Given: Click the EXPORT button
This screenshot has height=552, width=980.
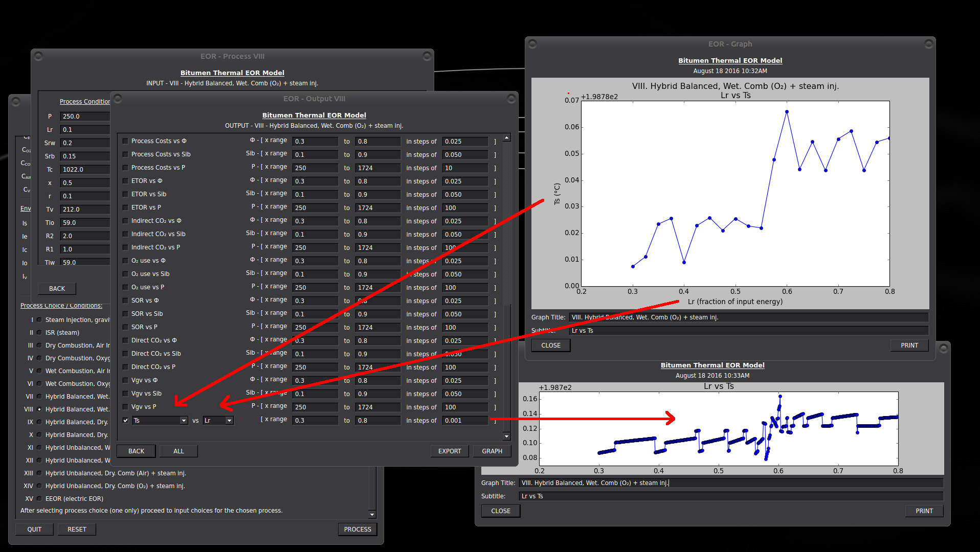Looking at the screenshot, I should pyautogui.click(x=450, y=451).
